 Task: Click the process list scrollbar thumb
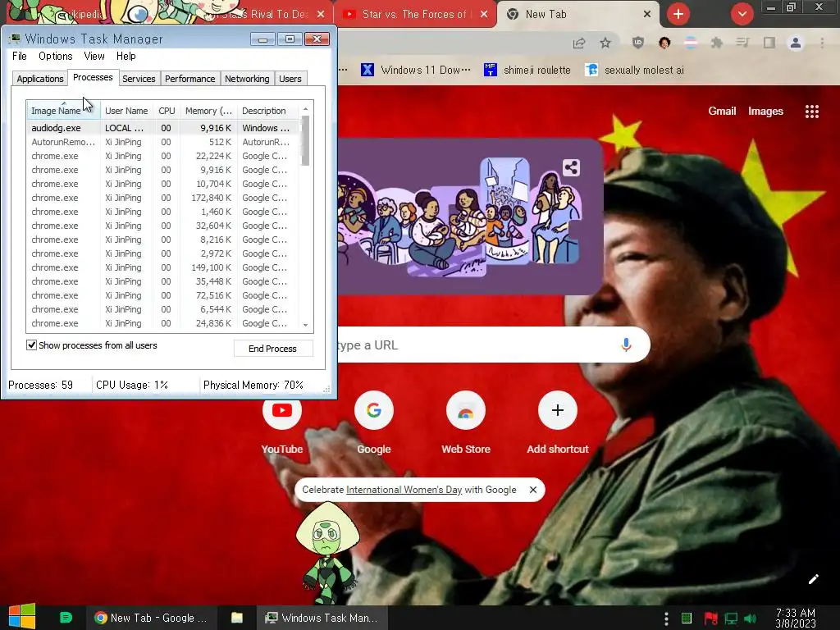point(305,140)
